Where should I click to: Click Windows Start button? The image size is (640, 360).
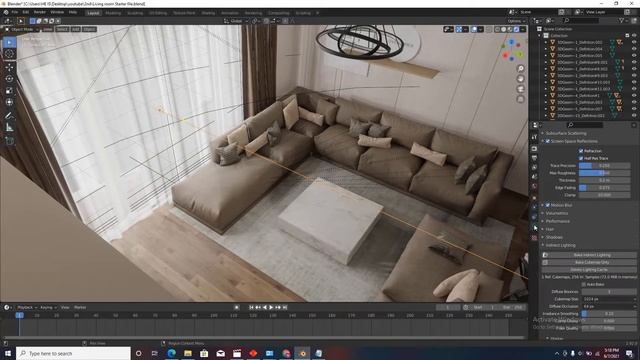[x=8, y=353]
